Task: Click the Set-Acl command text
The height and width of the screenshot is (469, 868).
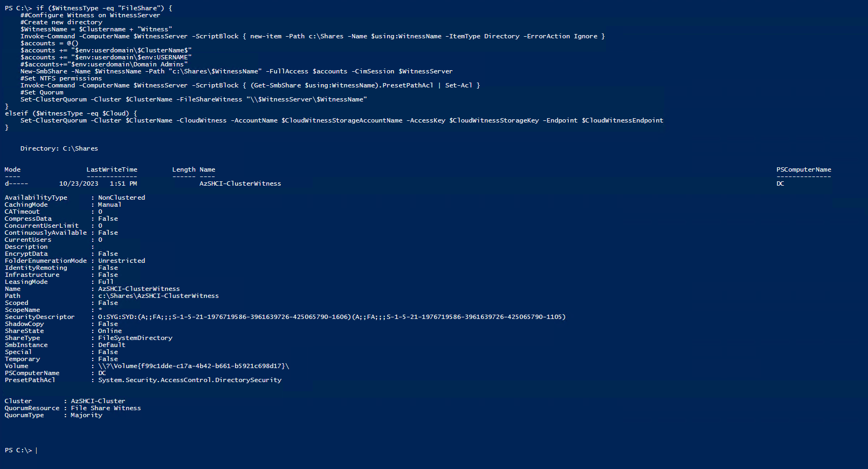Action: (458, 85)
